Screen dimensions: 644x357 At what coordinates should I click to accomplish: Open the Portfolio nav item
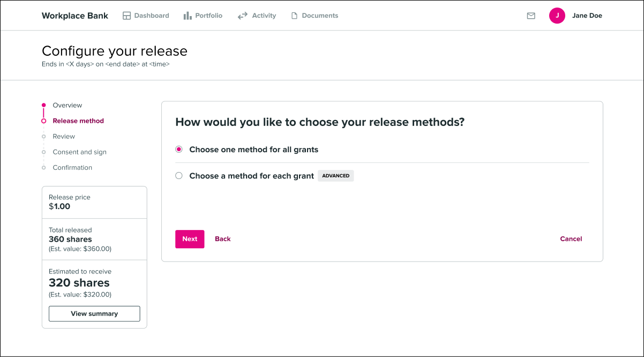pyautogui.click(x=203, y=16)
